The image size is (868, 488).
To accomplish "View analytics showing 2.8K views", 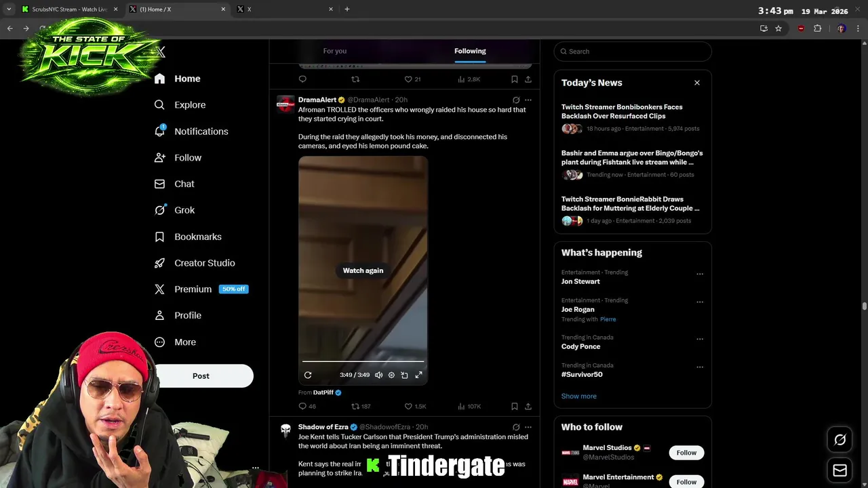I will click(469, 79).
